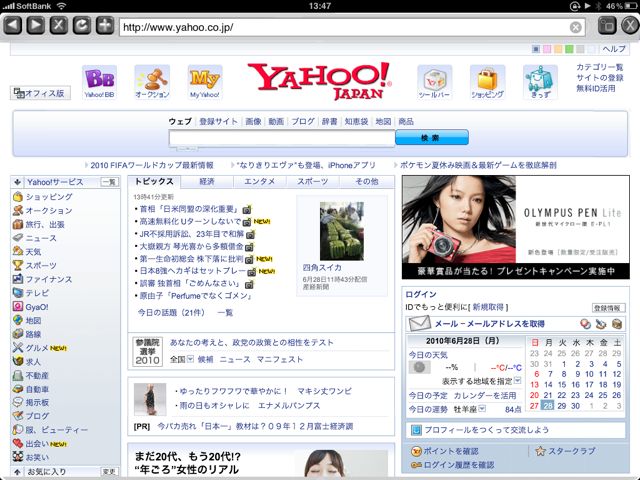Open プロフィールをつくって交流しよう link

[487, 430]
